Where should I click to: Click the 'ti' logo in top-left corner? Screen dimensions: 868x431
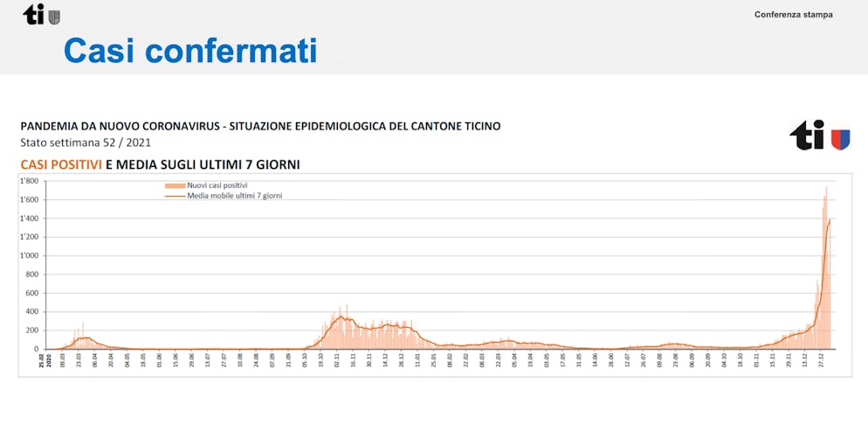point(33,14)
